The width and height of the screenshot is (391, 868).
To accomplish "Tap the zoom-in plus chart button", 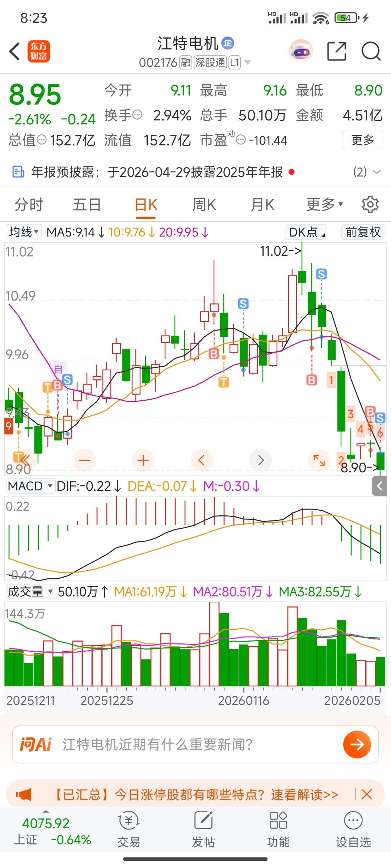I will [143, 460].
